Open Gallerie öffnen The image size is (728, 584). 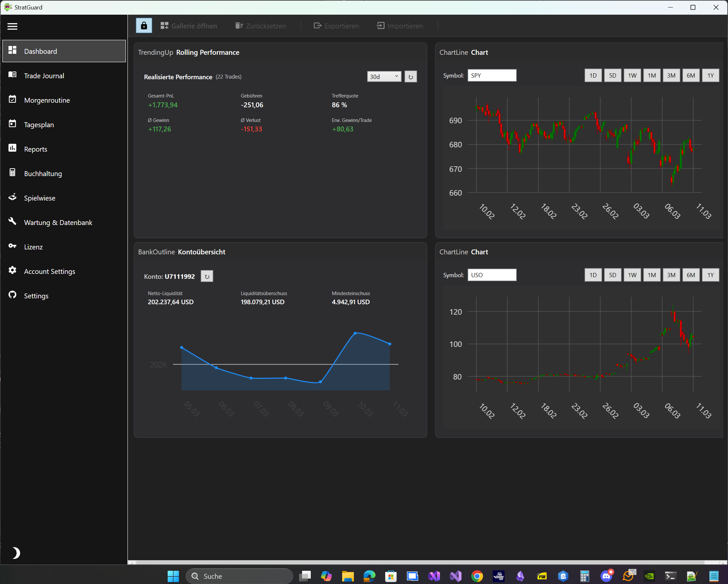tap(189, 26)
